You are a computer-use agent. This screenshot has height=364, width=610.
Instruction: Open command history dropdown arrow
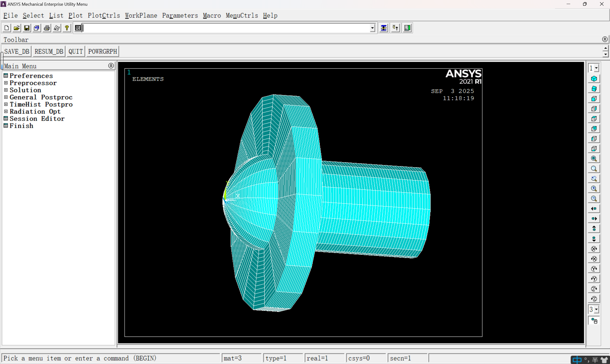click(x=372, y=28)
